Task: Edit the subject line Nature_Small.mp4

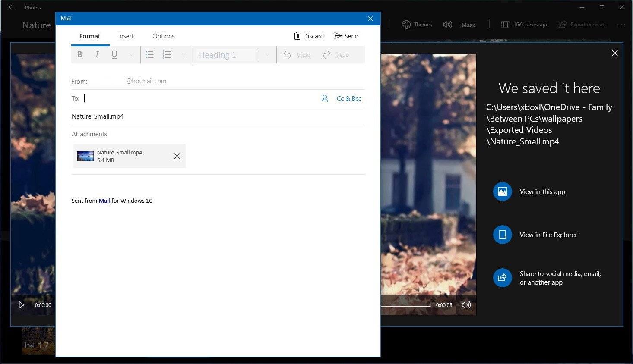Action: click(218, 116)
